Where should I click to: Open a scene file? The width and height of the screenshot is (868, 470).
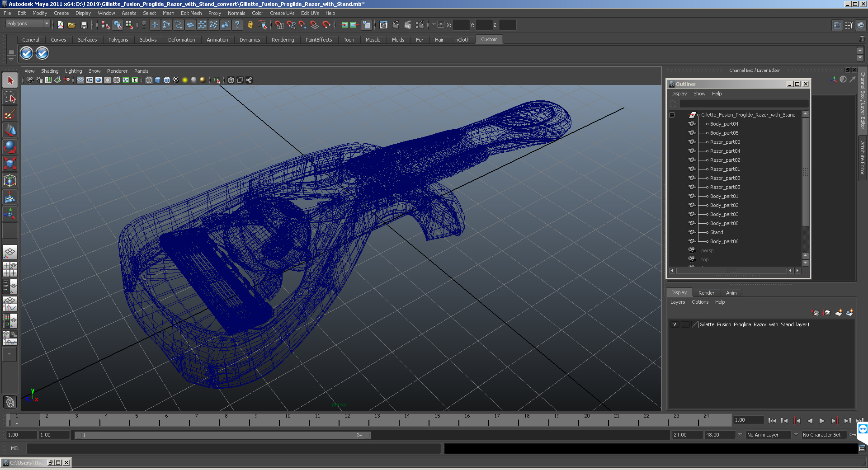tap(71, 25)
